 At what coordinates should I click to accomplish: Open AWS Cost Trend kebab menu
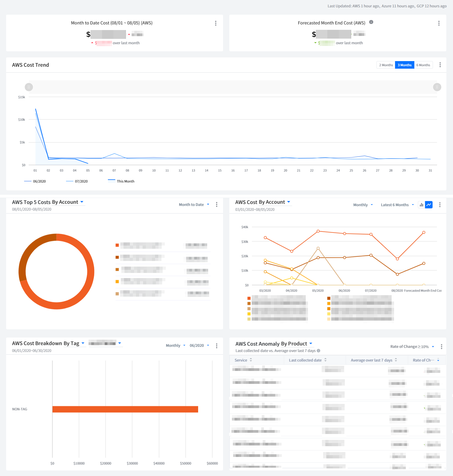click(x=440, y=65)
